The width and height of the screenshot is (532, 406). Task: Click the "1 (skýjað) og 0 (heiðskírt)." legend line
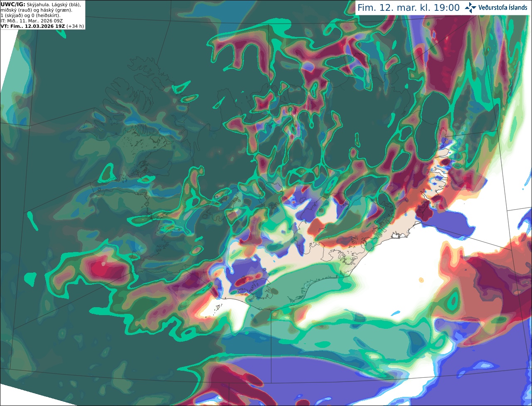coord(30,15)
